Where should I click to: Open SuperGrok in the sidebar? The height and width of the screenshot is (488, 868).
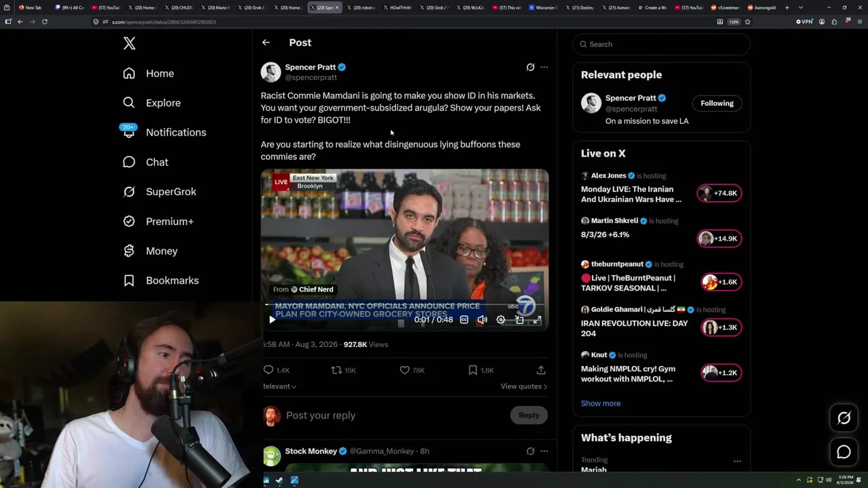point(159,192)
